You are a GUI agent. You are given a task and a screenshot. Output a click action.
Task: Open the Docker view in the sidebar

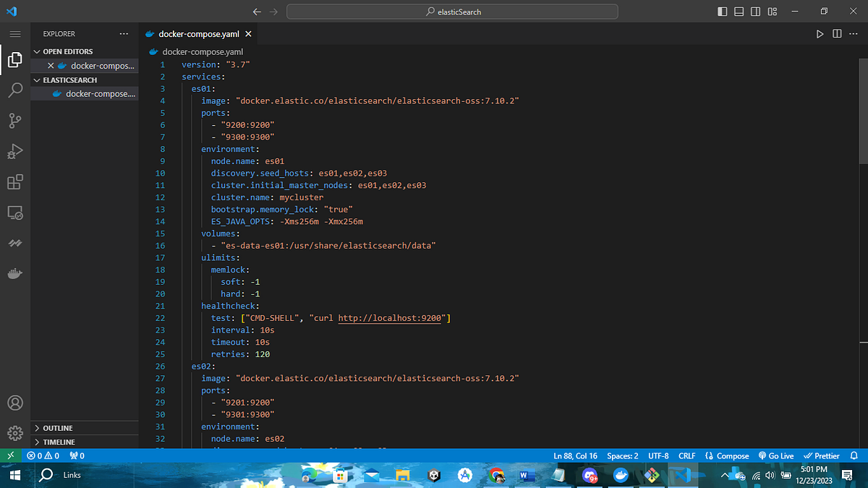[x=14, y=273]
